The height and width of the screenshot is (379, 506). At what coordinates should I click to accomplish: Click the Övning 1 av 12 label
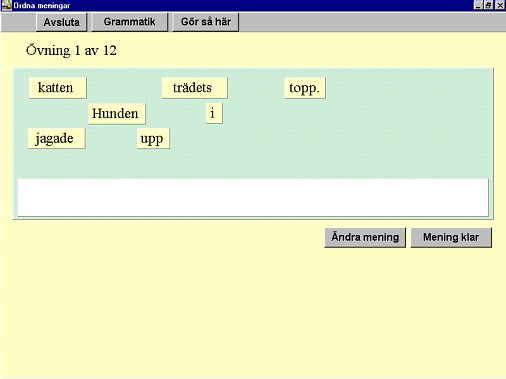point(71,51)
